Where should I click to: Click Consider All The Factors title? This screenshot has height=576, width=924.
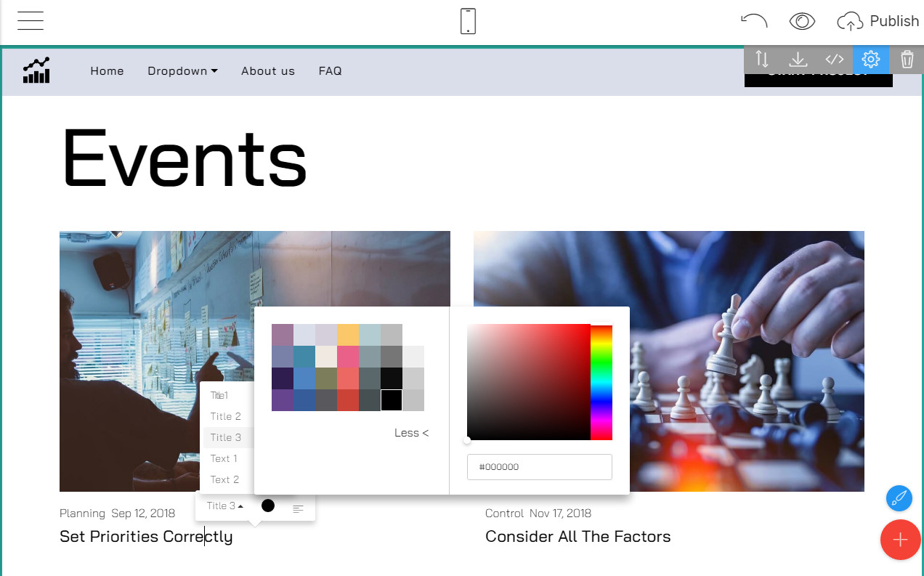578,537
